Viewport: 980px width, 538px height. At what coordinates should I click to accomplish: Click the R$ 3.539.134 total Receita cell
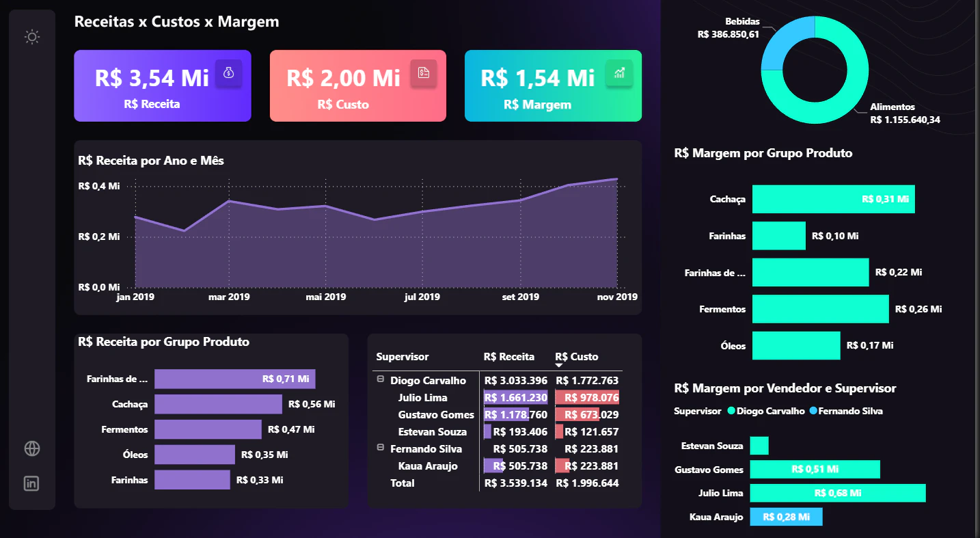coord(516,483)
